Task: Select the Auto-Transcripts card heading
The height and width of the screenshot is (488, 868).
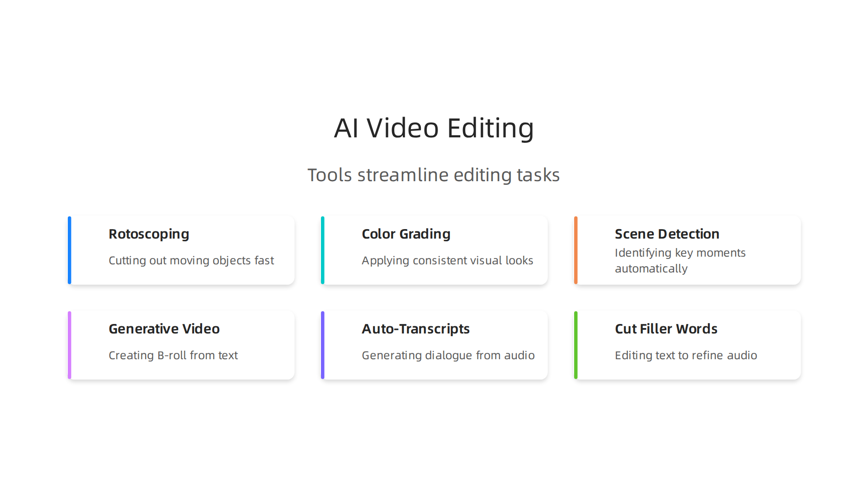Action: [x=415, y=329]
